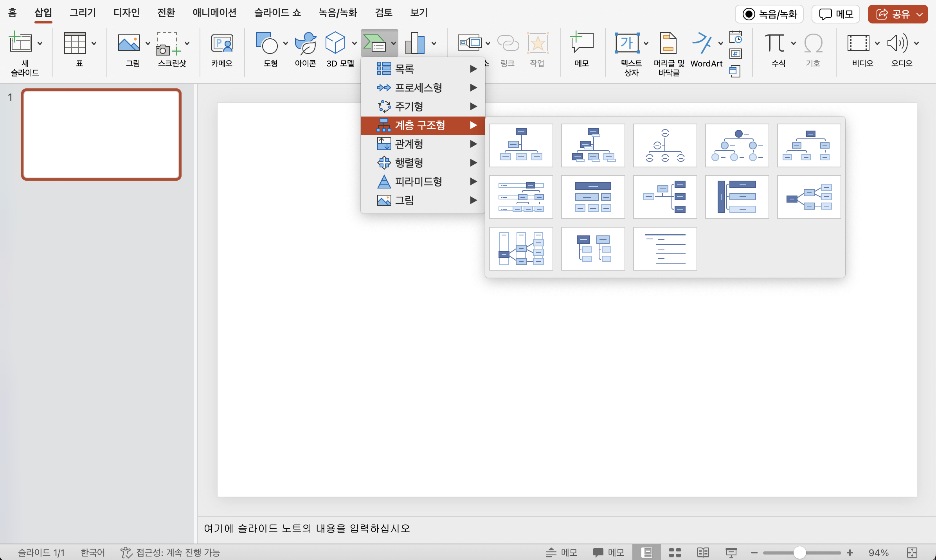This screenshot has width=936, height=560.
Task: Click the Icons (아이콘) duck icon
Action: 306,43
